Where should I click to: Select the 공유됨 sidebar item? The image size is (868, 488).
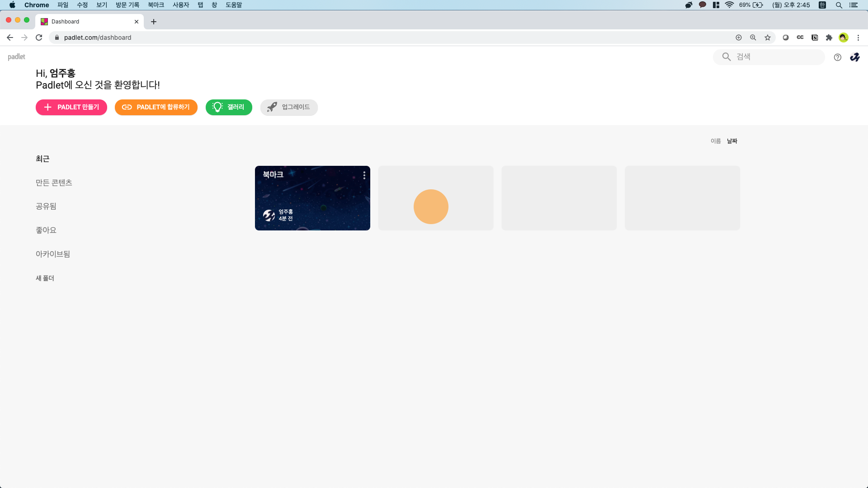click(x=46, y=206)
